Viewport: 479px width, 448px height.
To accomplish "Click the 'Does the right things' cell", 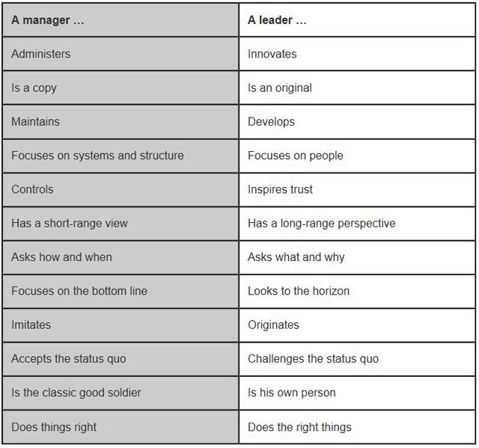I will pos(357,427).
